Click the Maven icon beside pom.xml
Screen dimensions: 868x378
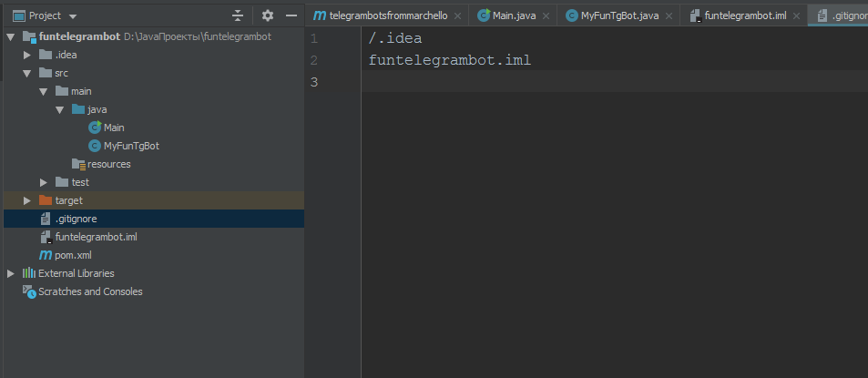pos(46,255)
